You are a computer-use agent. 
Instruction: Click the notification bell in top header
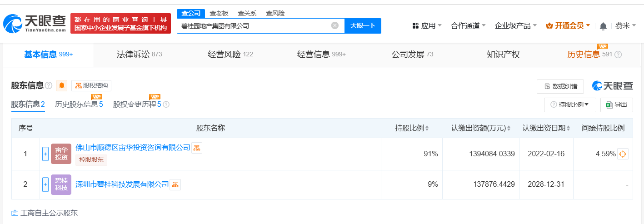point(603,26)
